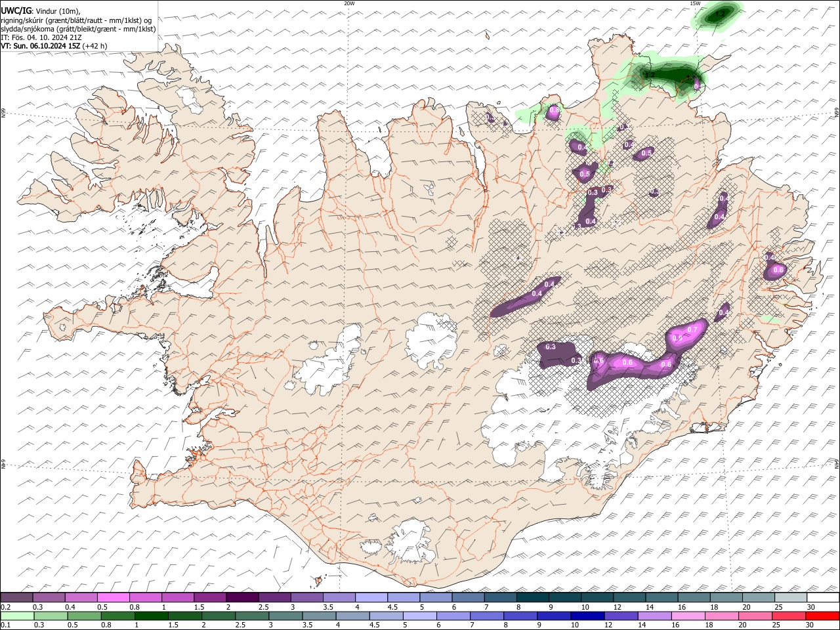The image size is (840, 630).
Task: Click the dark blue 10 swatch in lower legend row
Action: point(587,616)
